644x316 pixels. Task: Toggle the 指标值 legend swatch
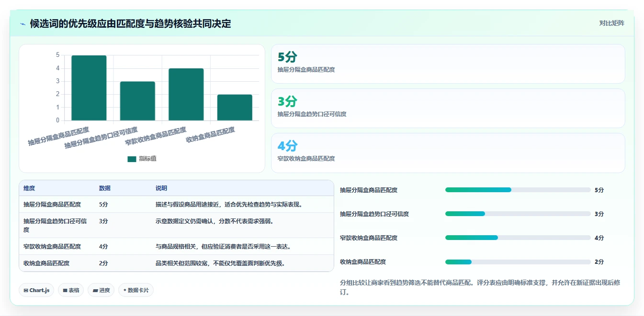click(132, 159)
